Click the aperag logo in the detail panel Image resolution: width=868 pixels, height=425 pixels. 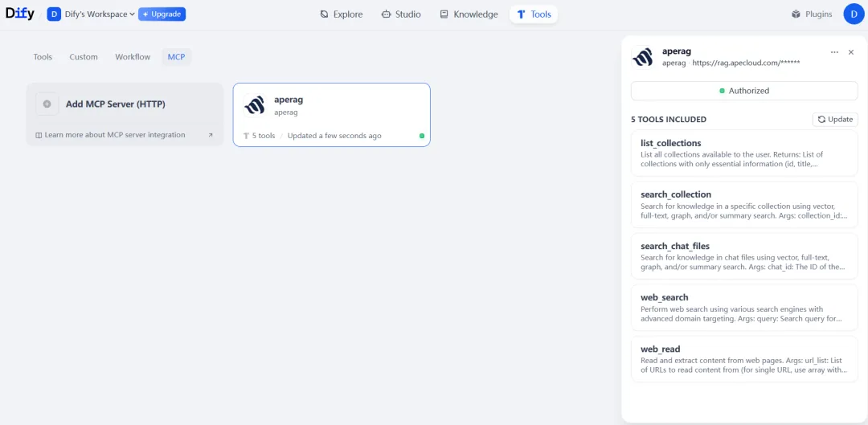pos(642,56)
